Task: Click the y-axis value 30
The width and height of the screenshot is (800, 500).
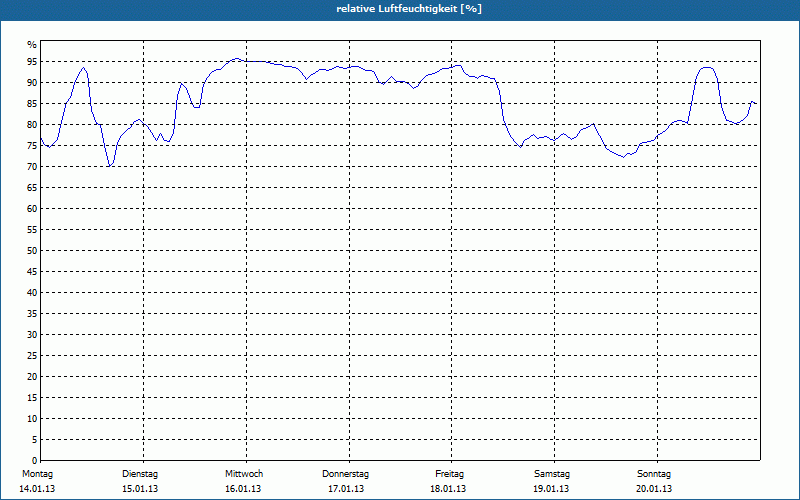Action: [x=32, y=335]
